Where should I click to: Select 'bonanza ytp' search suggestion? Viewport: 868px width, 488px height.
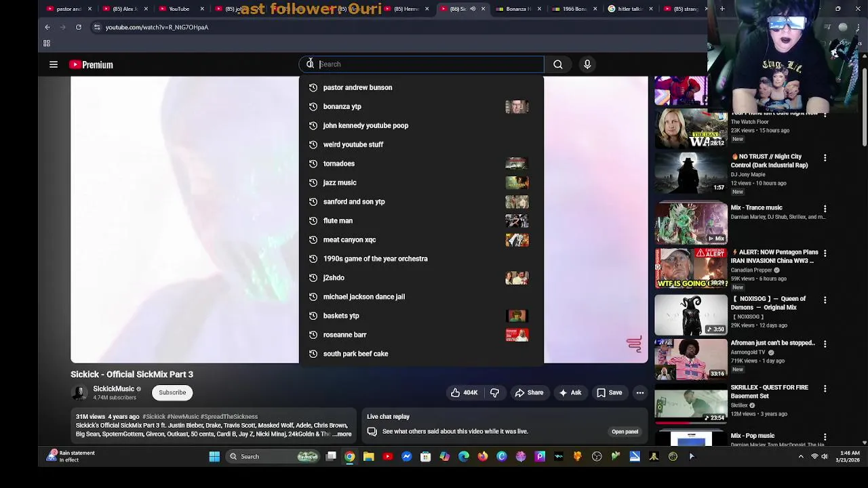(421, 106)
